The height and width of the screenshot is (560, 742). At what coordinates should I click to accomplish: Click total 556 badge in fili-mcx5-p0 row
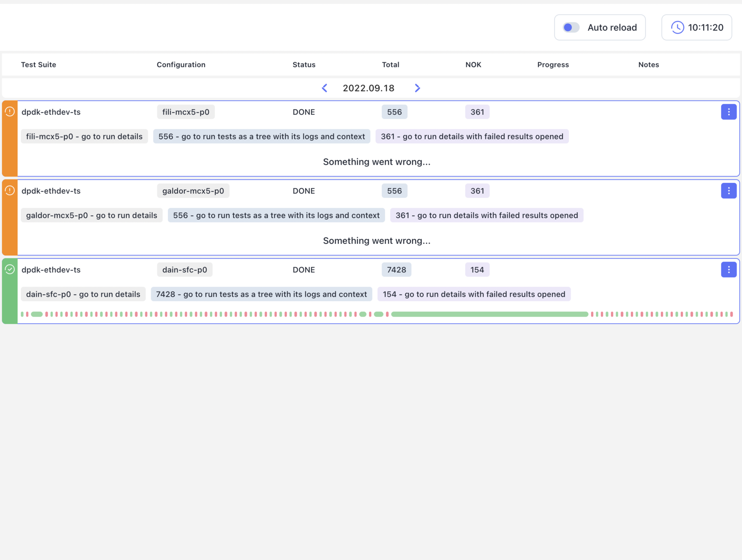click(x=394, y=112)
